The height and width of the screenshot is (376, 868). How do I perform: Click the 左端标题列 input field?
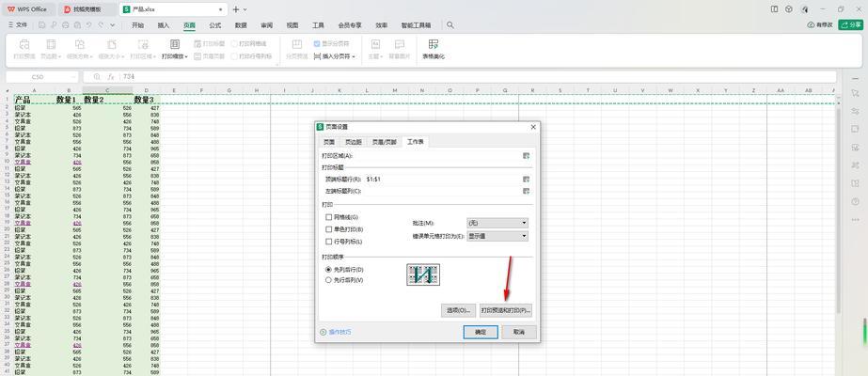[x=442, y=191]
